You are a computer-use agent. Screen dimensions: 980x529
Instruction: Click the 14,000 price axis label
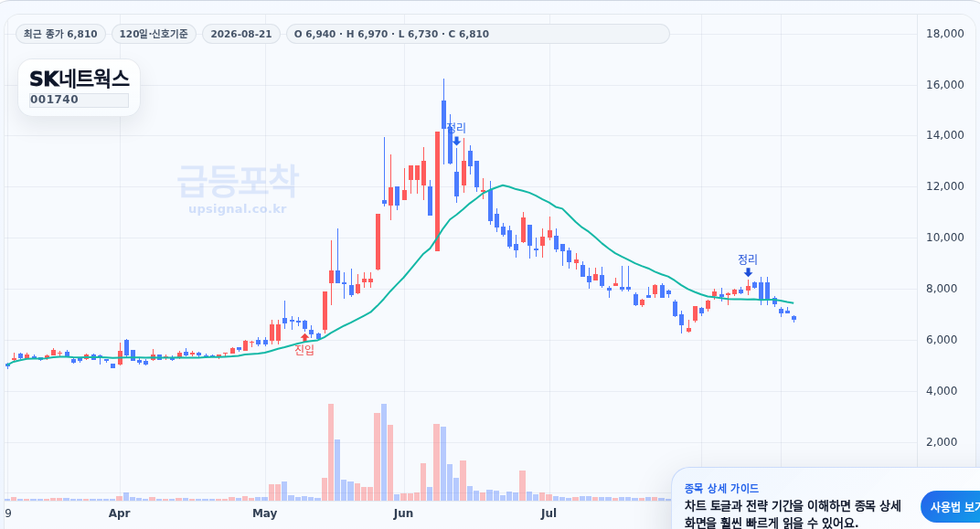(x=945, y=135)
